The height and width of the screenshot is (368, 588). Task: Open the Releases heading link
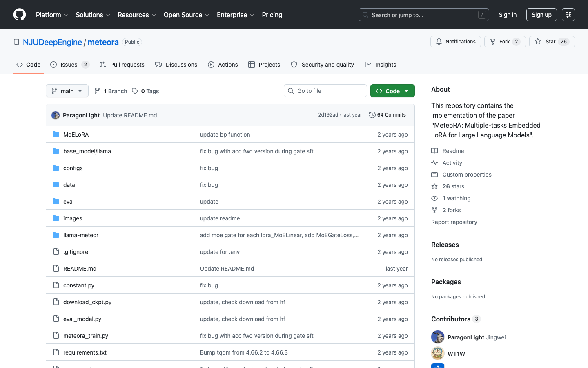click(x=445, y=245)
